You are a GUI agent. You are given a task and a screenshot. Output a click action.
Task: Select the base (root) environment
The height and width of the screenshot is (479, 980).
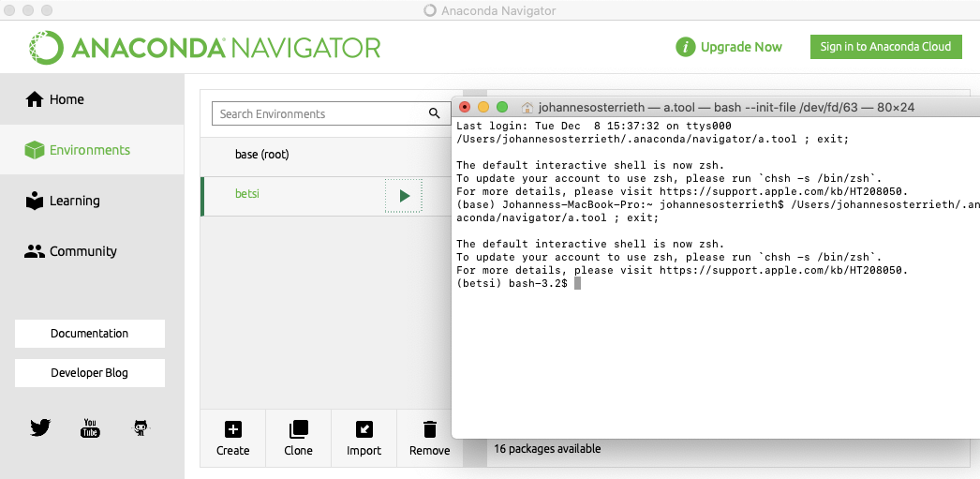point(326,154)
